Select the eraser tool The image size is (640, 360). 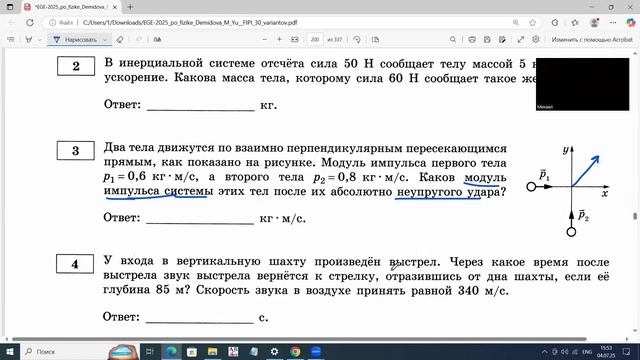120,40
